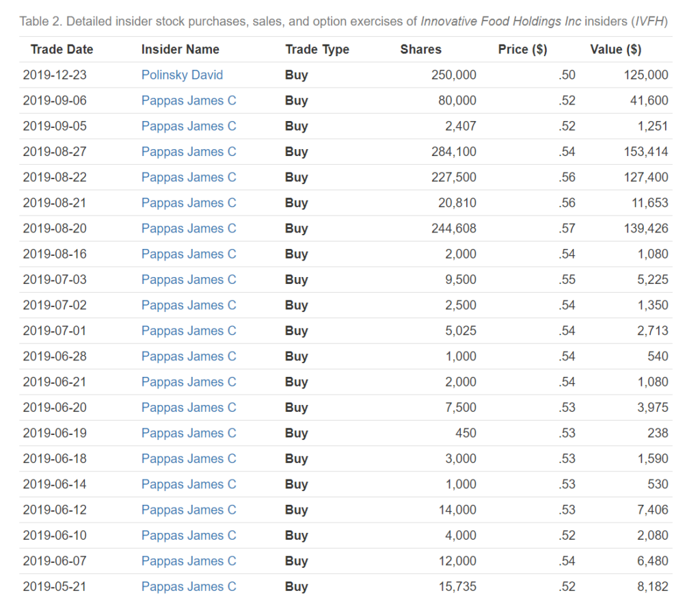The height and width of the screenshot is (604, 700).
Task: Open Pappas James C link for 2019-08-16
Action: coord(189,254)
